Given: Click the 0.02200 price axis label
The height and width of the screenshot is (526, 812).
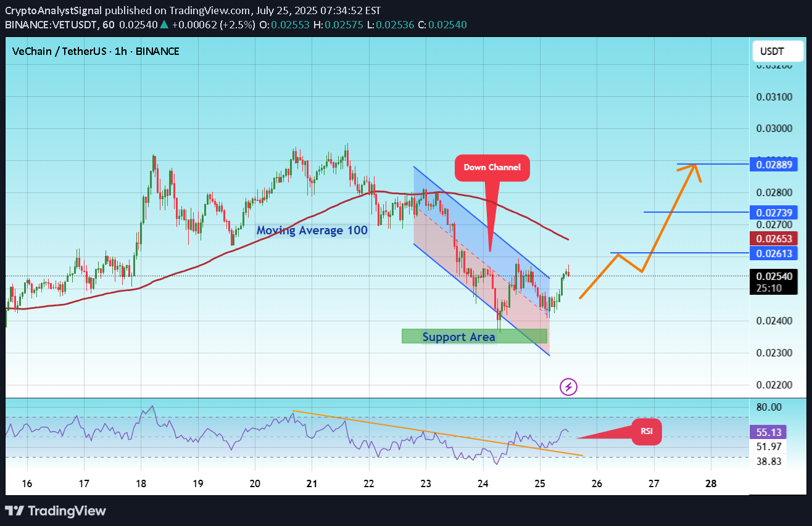Looking at the screenshot, I should 774,385.
